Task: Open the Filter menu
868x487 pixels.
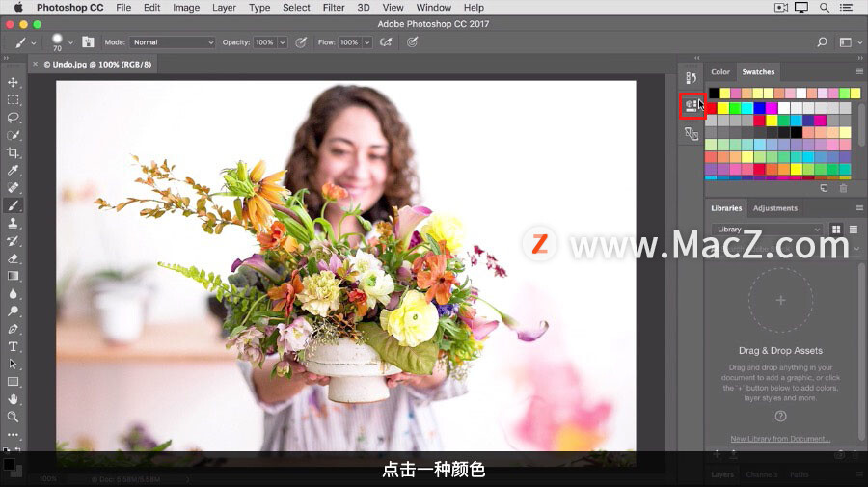Action: pyautogui.click(x=334, y=7)
